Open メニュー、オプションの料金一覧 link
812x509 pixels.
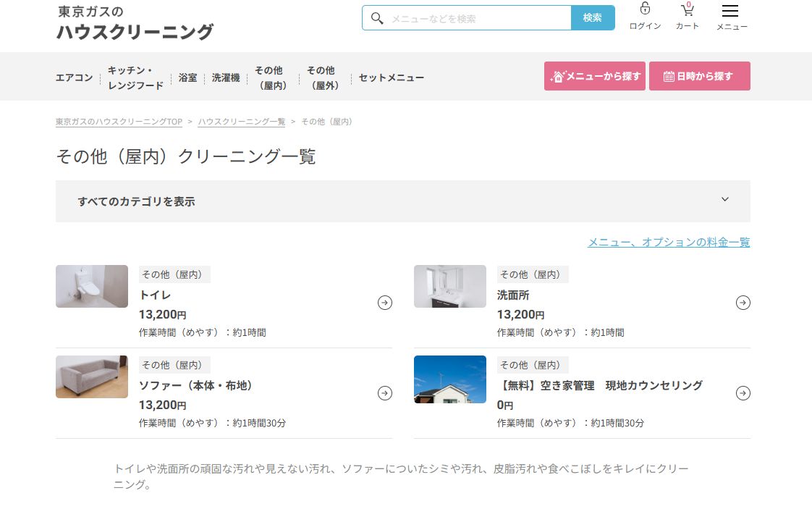point(668,243)
